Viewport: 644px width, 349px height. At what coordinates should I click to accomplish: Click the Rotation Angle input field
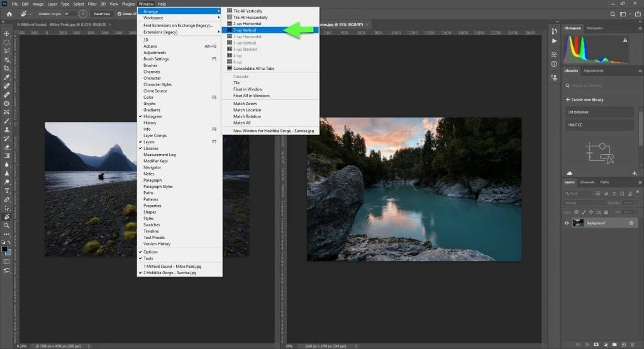(x=69, y=14)
